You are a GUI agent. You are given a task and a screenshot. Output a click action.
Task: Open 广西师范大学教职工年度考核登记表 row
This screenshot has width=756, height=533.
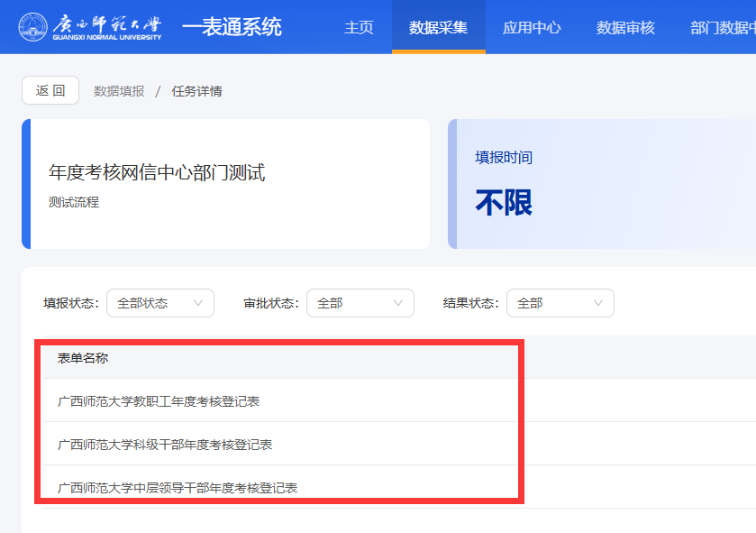pos(159,400)
